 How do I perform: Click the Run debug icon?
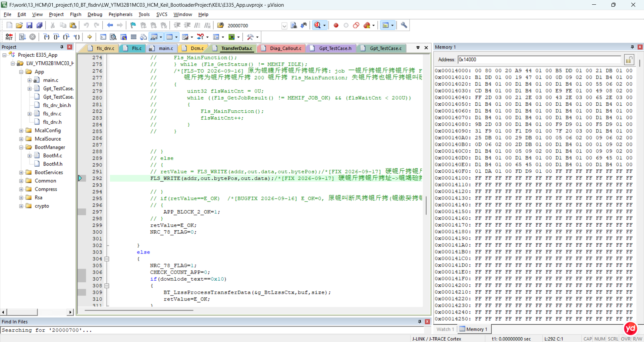coord(22,37)
